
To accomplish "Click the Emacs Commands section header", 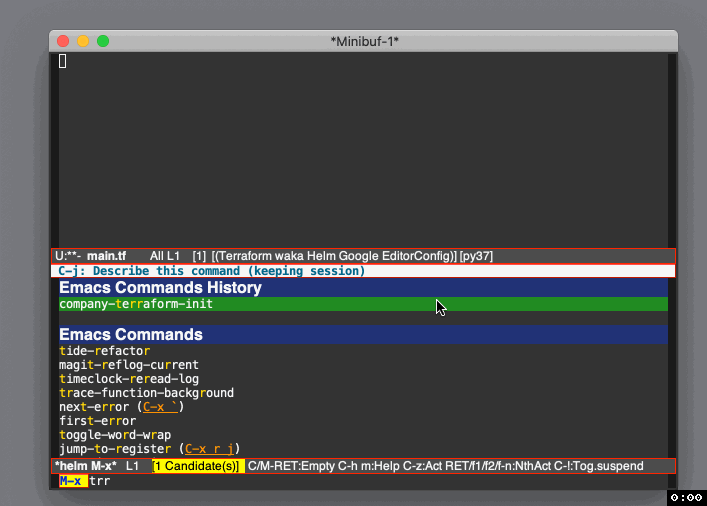I will click(363, 335).
